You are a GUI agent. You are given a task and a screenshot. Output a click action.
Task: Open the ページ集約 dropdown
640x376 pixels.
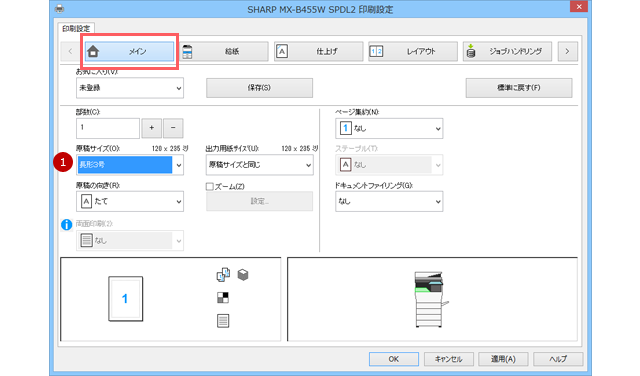click(389, 129)
